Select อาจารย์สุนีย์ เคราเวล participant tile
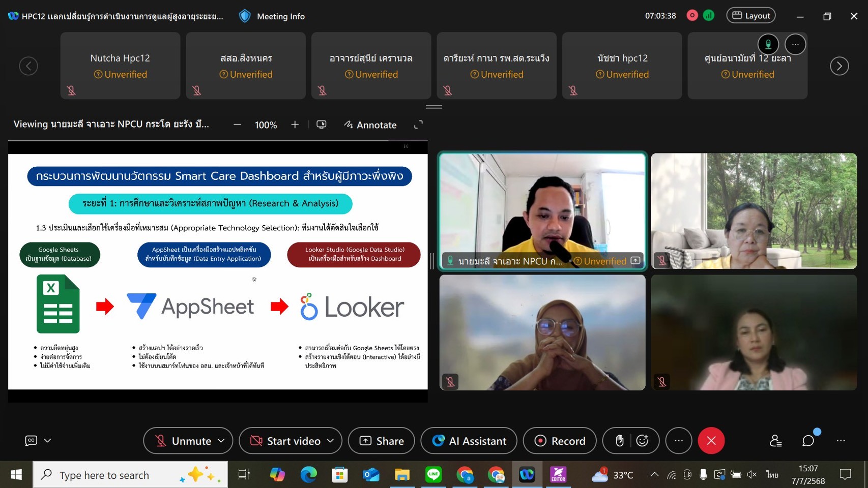 [371, 66]
